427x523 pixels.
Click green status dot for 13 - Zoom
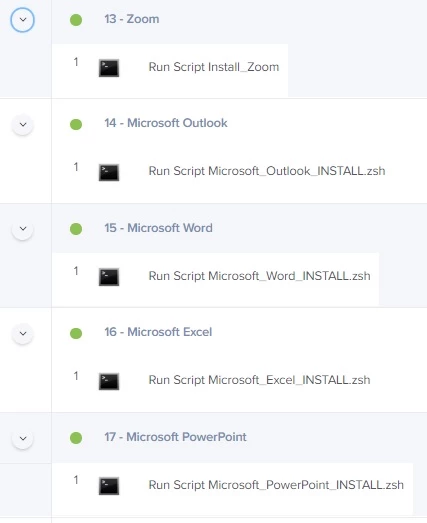coord(76,20)
